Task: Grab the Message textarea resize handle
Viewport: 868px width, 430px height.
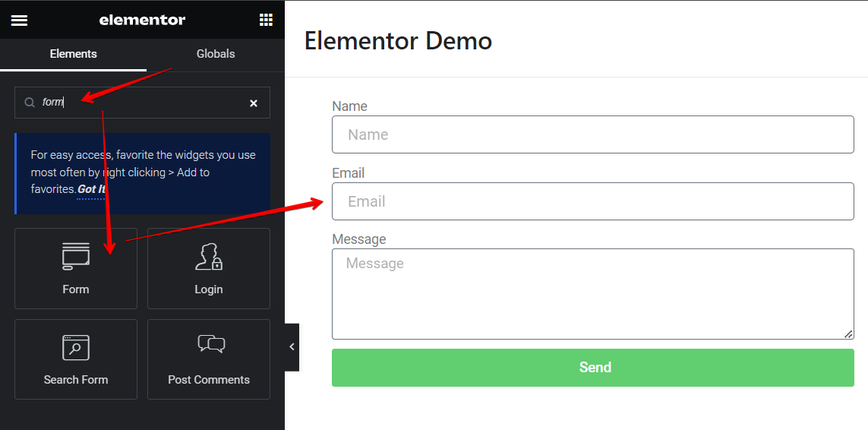Action: 848,334
